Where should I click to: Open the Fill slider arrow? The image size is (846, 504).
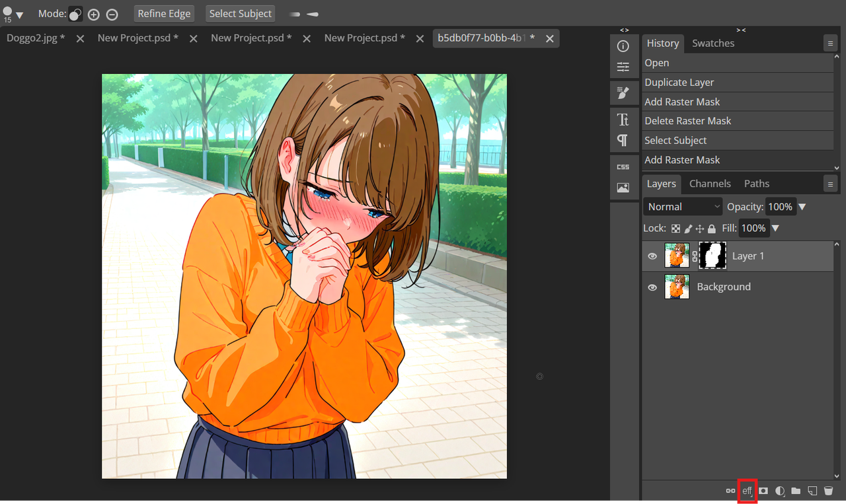[775, 228]
